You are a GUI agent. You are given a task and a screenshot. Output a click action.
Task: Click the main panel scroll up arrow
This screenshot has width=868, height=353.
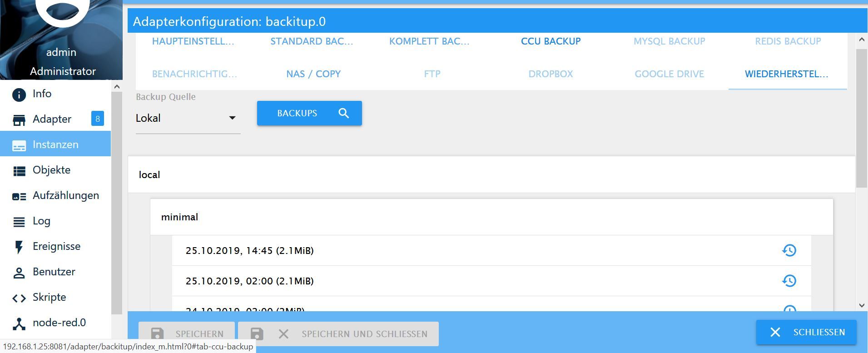tap(862, 40)
